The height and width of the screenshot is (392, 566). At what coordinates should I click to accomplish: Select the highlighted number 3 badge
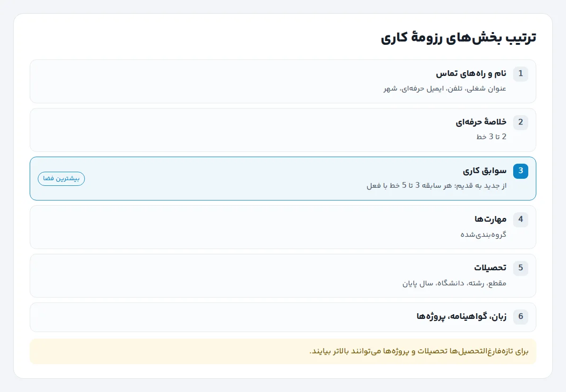[x=521, y=171]
